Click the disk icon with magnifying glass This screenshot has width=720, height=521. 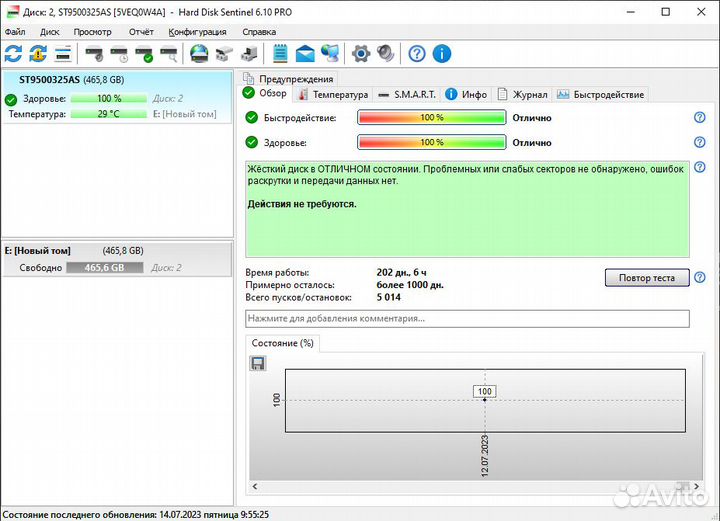(x=169, y=54)
